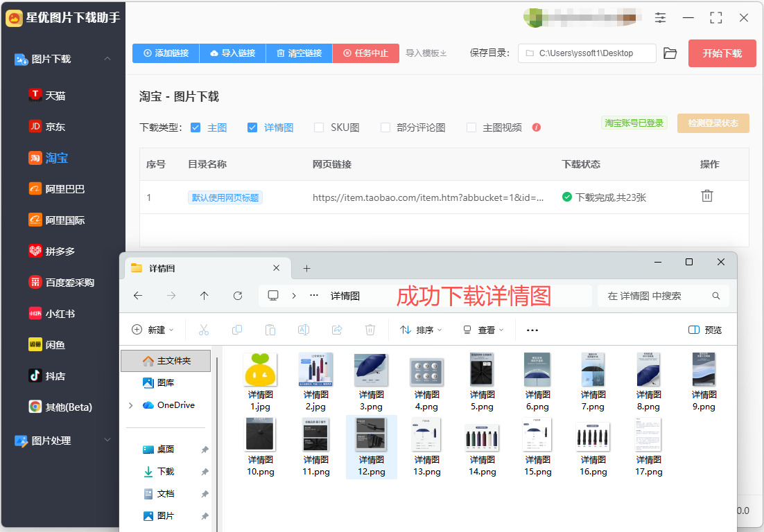Uncheck the 主图 download type checkbox

click(x=196, y=127)
